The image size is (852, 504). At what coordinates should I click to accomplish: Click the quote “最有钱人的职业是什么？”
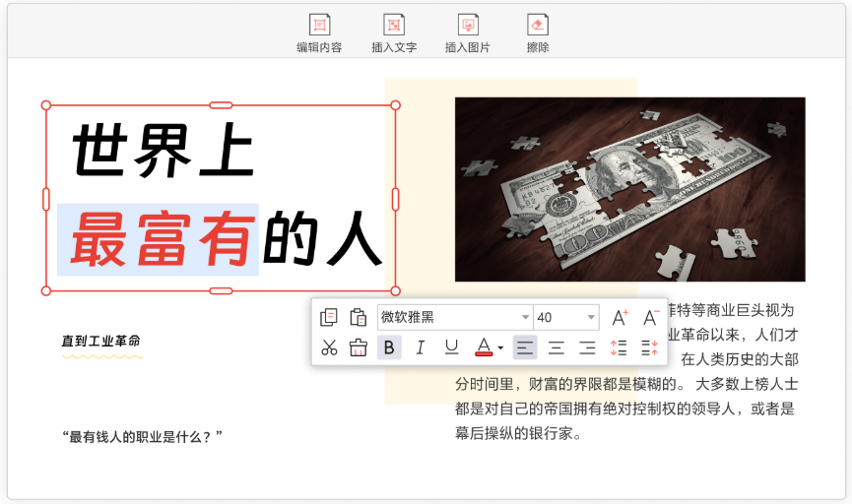[143, 437]
